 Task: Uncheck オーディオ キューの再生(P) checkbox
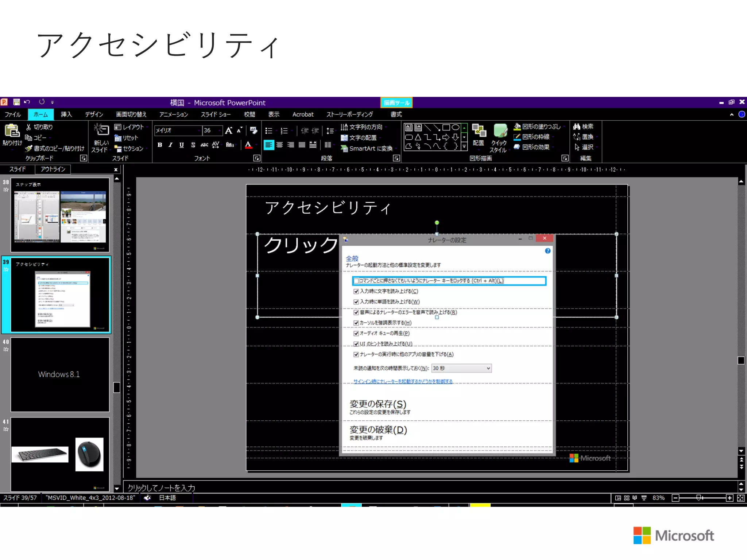point(356,333)
